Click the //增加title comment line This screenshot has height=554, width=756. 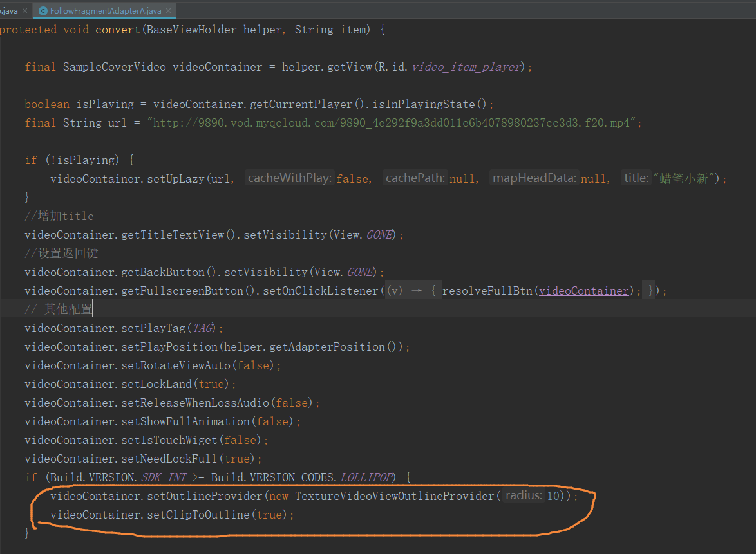pyautogui.click(x=59, y=216)
